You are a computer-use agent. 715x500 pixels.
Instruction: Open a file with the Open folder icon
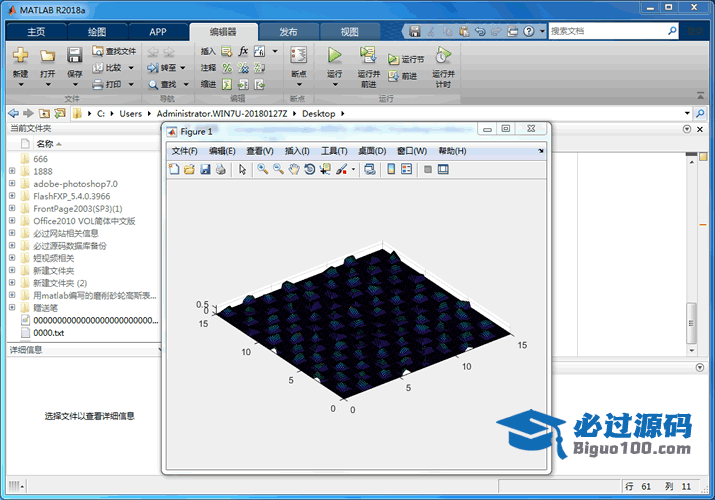click(47, 56)
